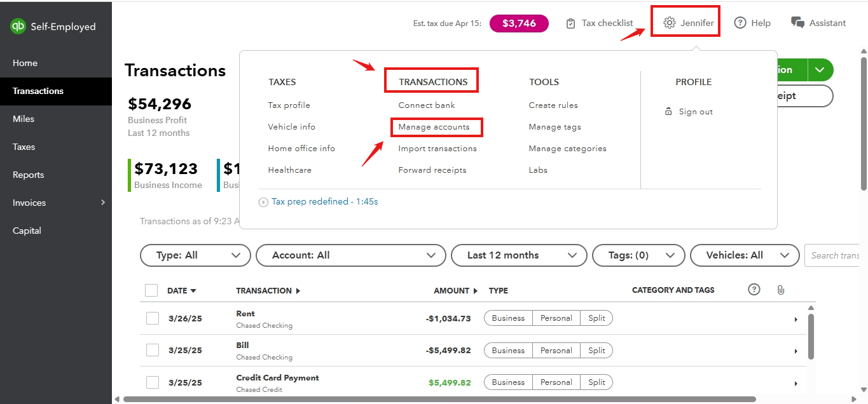Mark Rent as Personal
868x404 pixels.
556,318
